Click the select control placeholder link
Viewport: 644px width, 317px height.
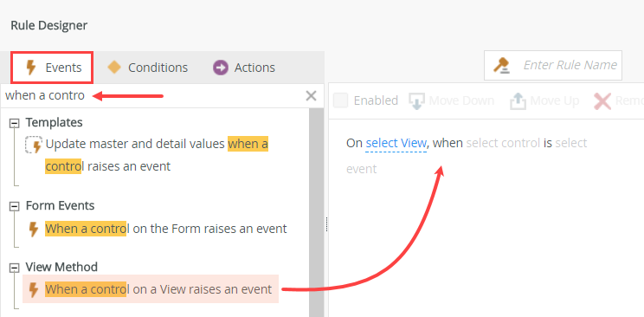(503, 143)
